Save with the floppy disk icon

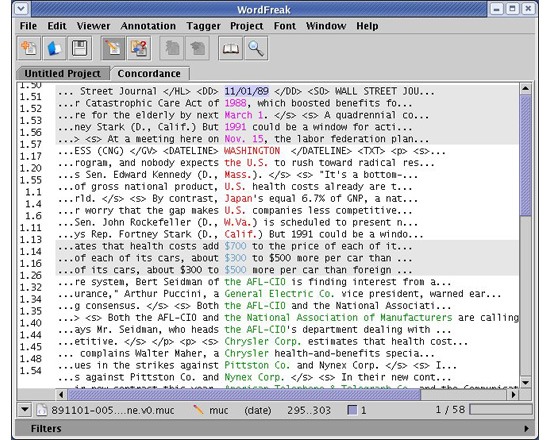coord(80,48)
